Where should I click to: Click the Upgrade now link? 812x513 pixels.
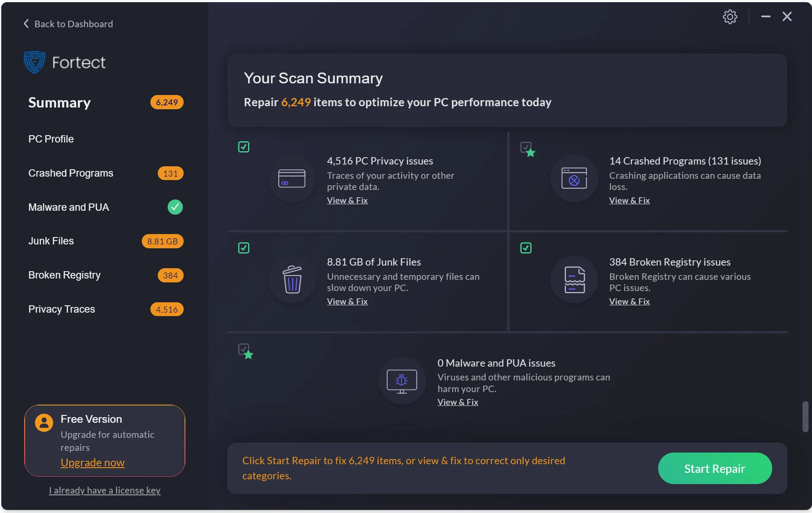point(92,462)
